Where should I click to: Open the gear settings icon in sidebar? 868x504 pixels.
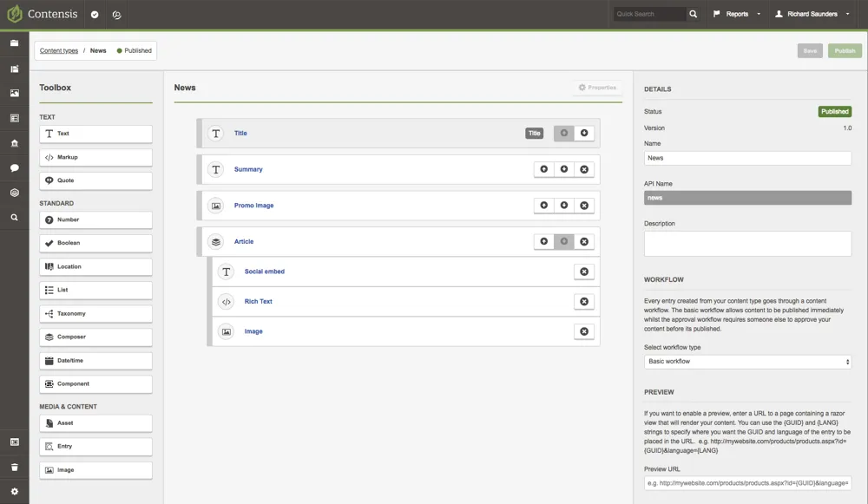pyautogui.click(x=15, y=491)
